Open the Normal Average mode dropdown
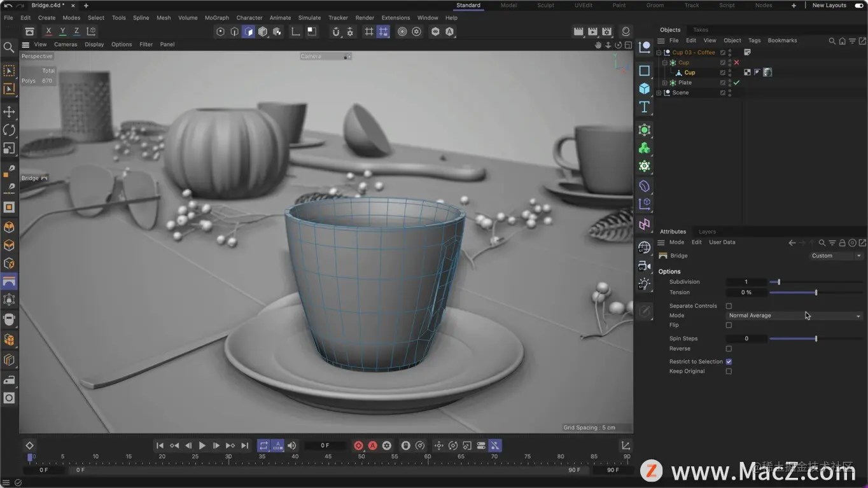Viewport: 868px width, 488px height. (794, 316)
